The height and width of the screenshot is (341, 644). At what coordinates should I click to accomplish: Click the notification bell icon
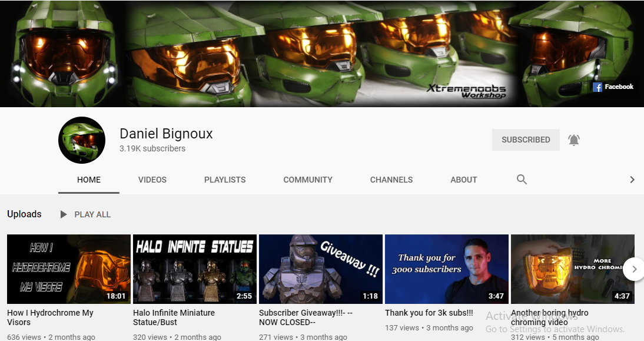pos(574,140)
